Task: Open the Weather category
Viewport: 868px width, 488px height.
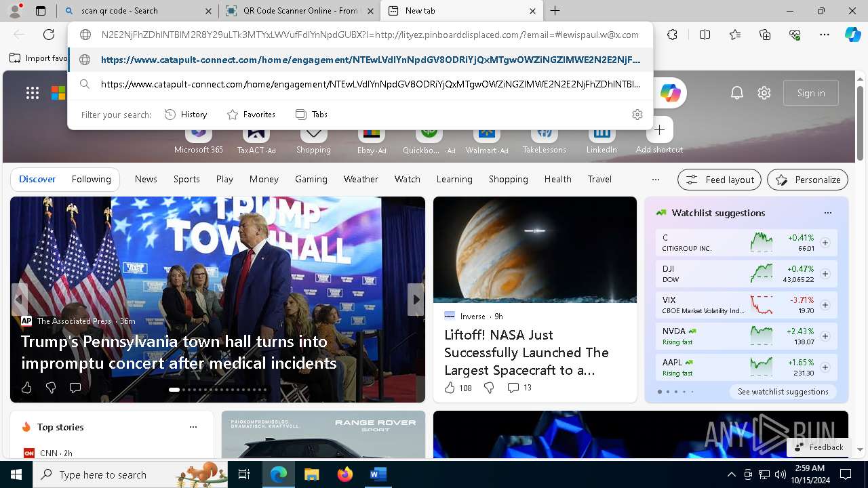Action: coord(361,180)
